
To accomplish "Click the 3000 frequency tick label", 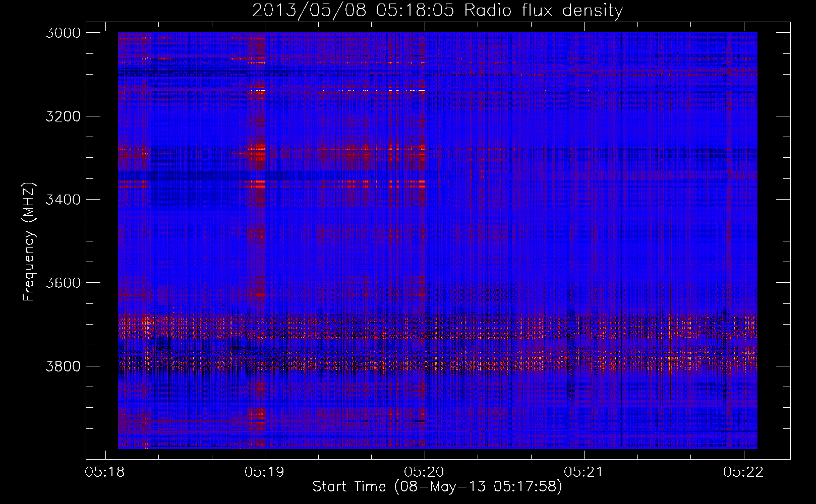I will click(x=63, y=33).
